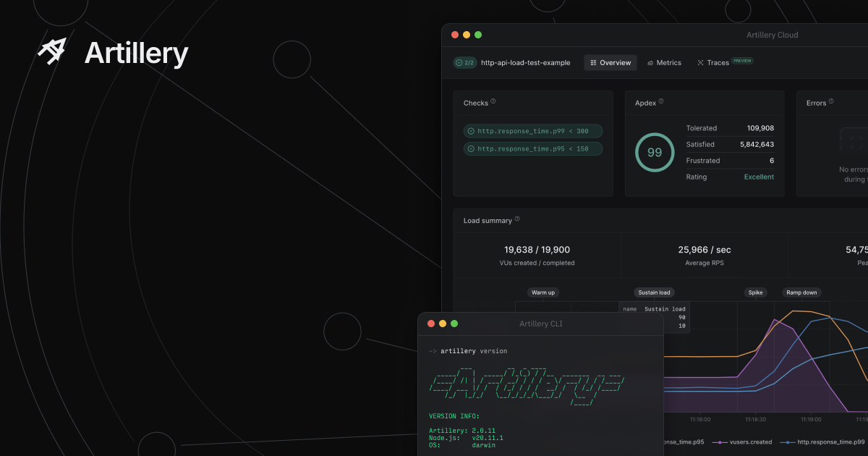Close the Artillery Cloud window
This screenshot has height=456, width=868.
[455, 35]
